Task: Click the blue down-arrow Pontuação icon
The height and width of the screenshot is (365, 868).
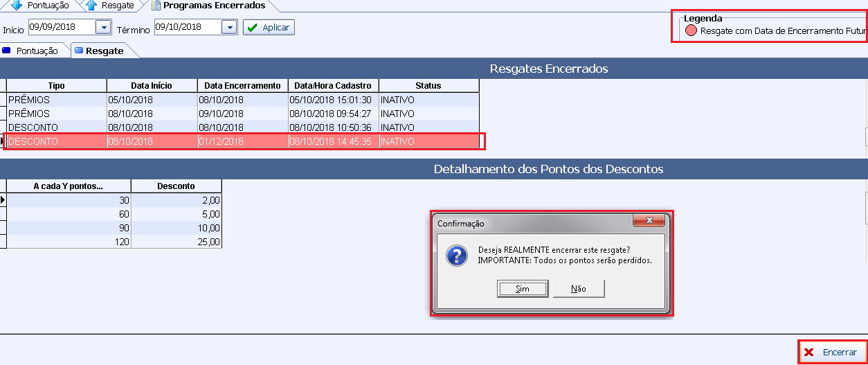Action: 17,5
